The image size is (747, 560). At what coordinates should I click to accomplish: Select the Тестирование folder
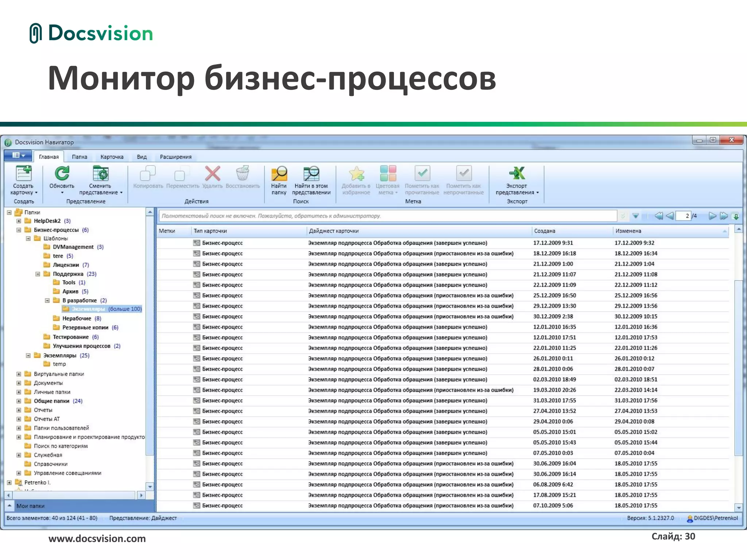[71, 337]
